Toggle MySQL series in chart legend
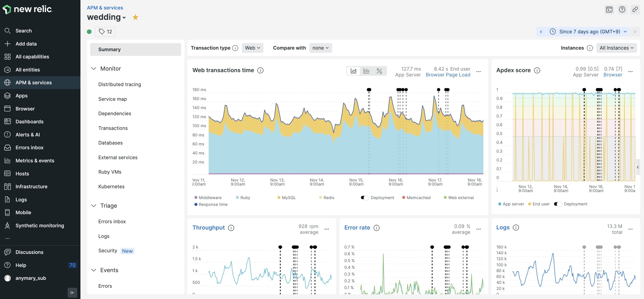Image resolution: width=644 pixels, height=299 pixels. [x=287, y=198]
